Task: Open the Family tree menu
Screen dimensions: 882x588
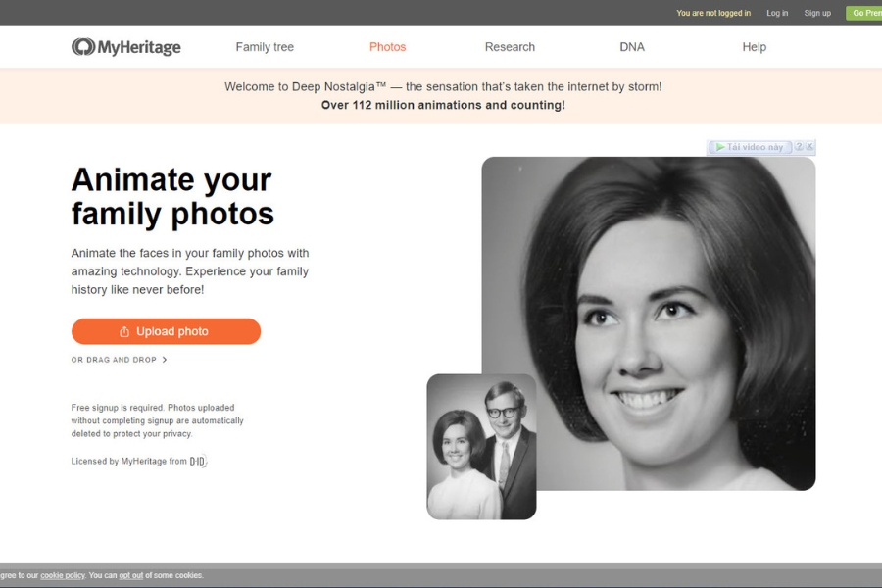Action: (265, 47)
